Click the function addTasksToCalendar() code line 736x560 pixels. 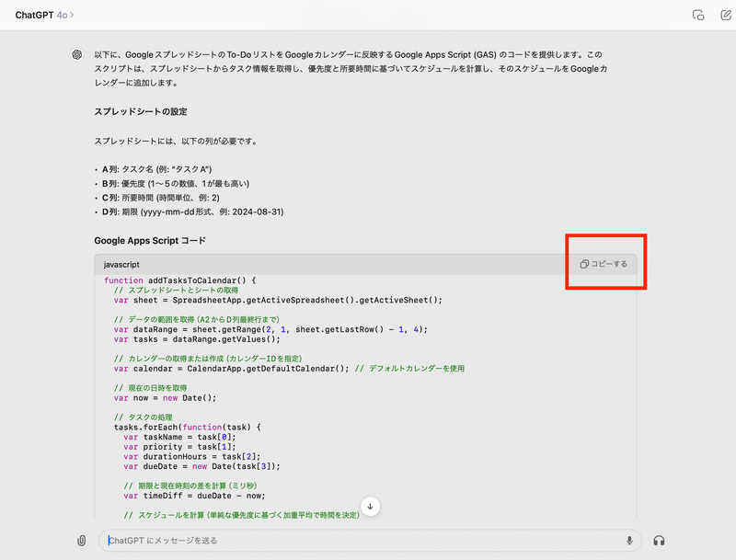point(179,280)
